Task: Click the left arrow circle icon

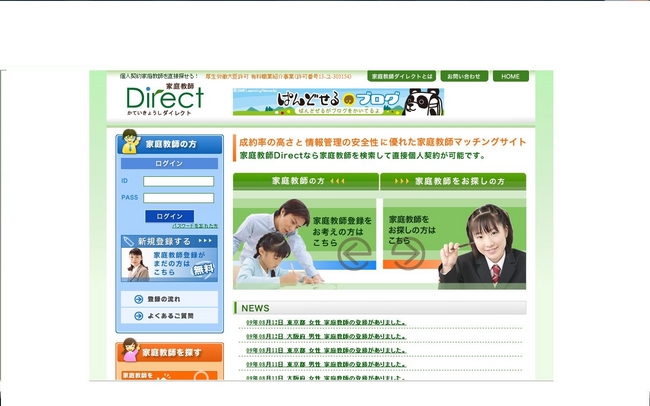Action: (352, 256)
